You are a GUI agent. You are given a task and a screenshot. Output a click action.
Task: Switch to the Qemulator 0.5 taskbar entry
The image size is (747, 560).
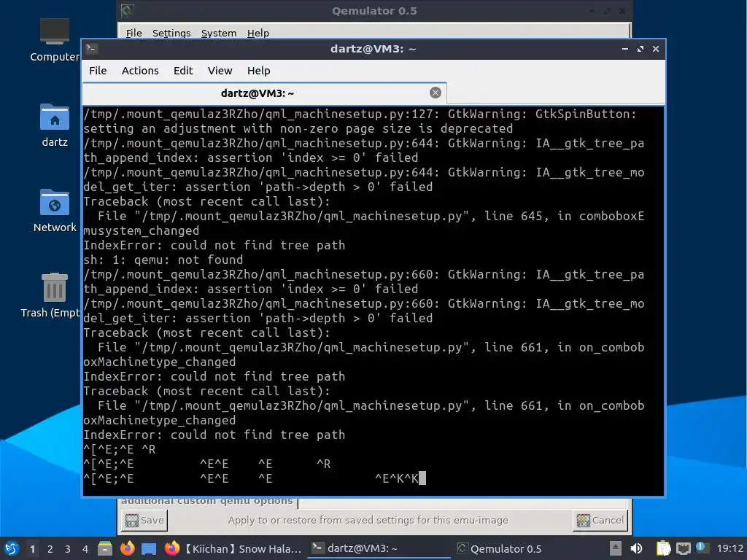pos(499,548)
